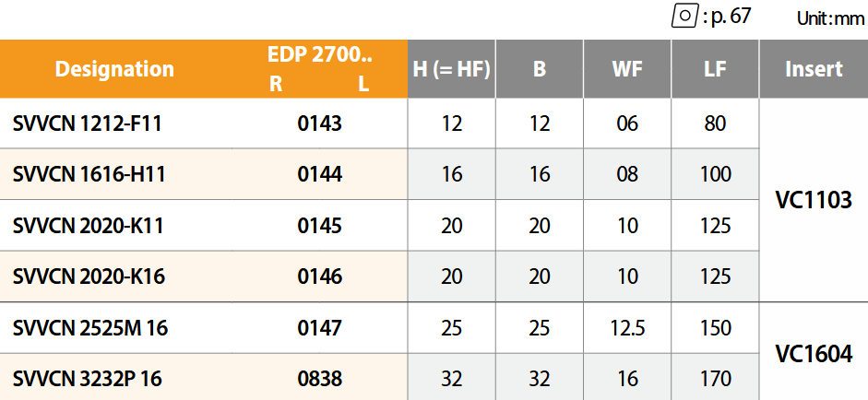
Task: Click the SVVCN 2525M 16 designation
Action: click(90, 328)
